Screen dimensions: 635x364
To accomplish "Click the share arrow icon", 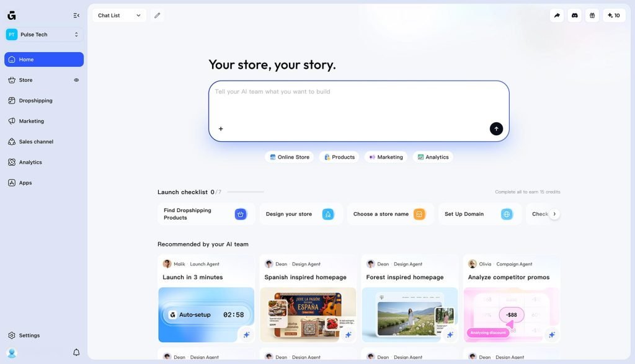I will click(x=557, y=16).
